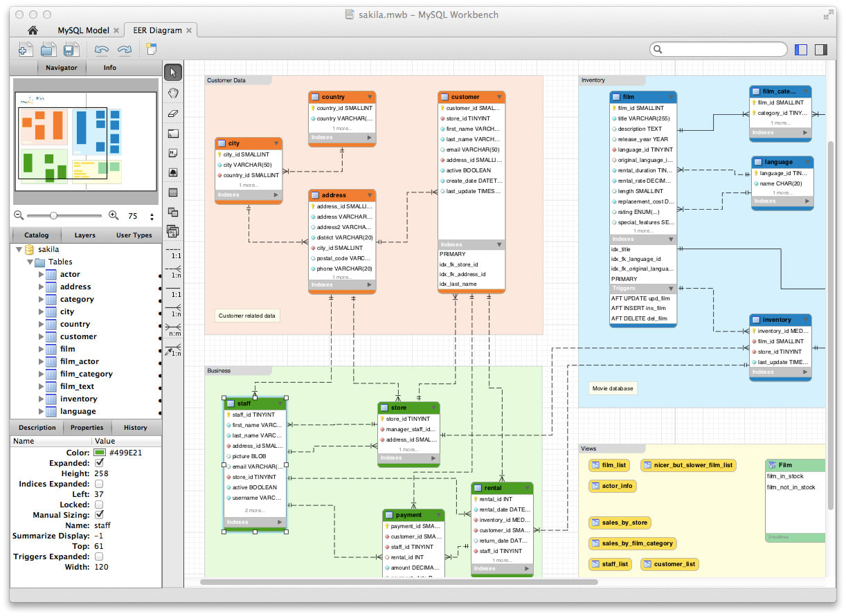The height and width of the screenshot is (616, 846).
Task: Open the Properties tab in the lower panel
Action: click(x=87, y=427)
